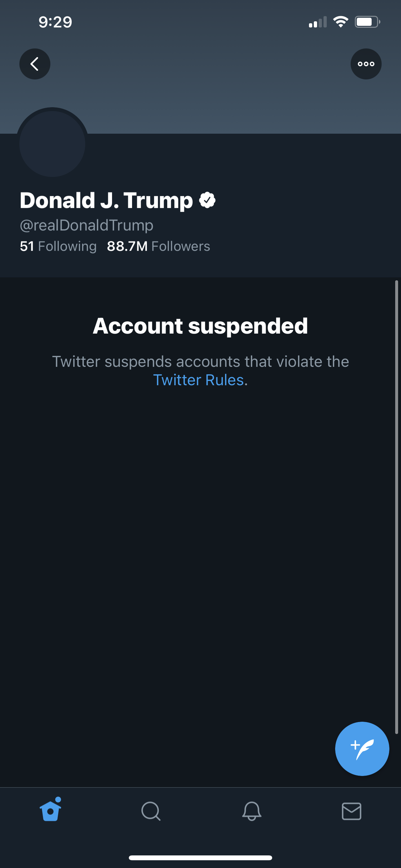View the 51 Following list
This screenshot has width=401, height=868.
(58, 246)
